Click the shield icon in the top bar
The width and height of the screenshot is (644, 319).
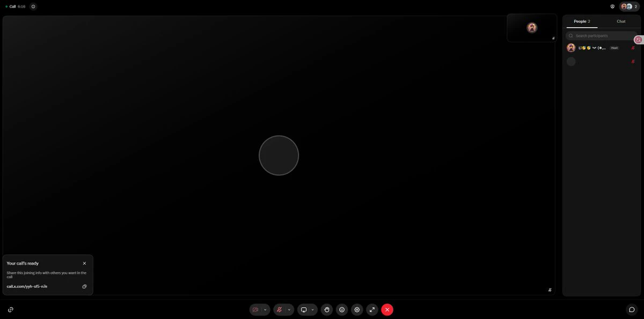(612, 6)
